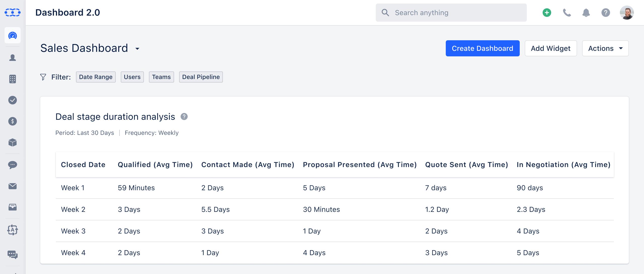Open the phone dialer icon
Viewport: 644px width, 274px height.
tap(567, 13)
